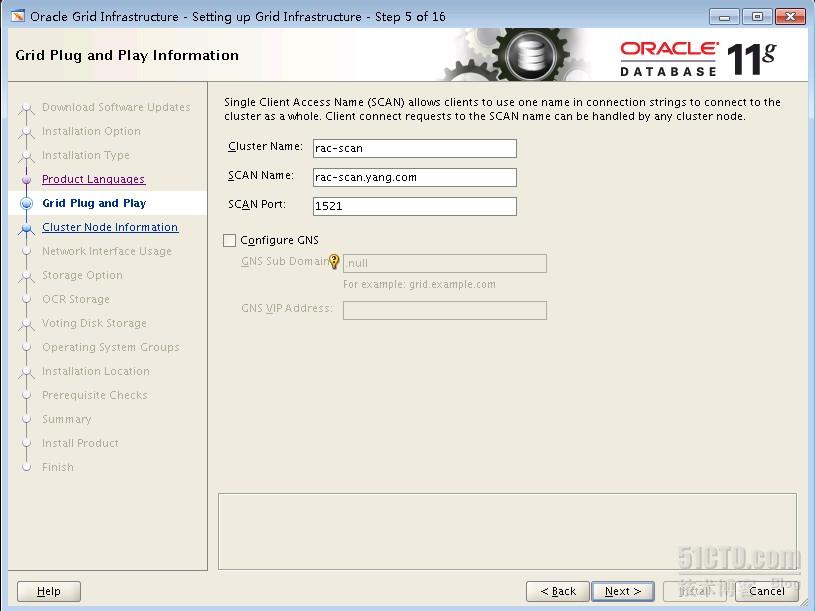Click the Cluster Name input field
Screen dimensions: 815x611
coord(415,148)
